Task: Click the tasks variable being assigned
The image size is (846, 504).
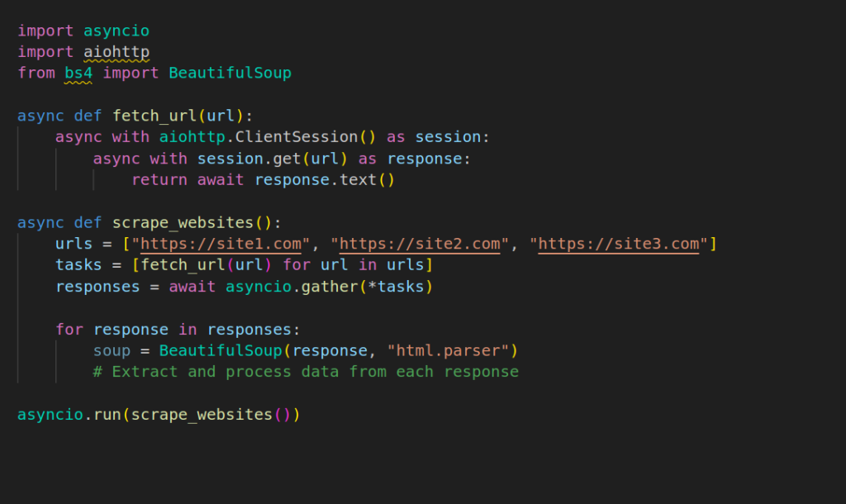Action: pos(78,265)
